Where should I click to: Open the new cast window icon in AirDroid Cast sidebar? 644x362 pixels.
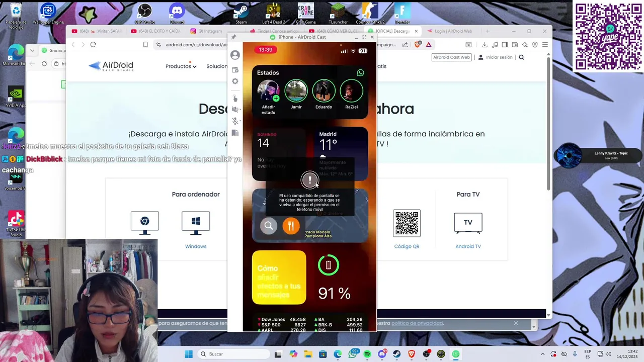235,70
